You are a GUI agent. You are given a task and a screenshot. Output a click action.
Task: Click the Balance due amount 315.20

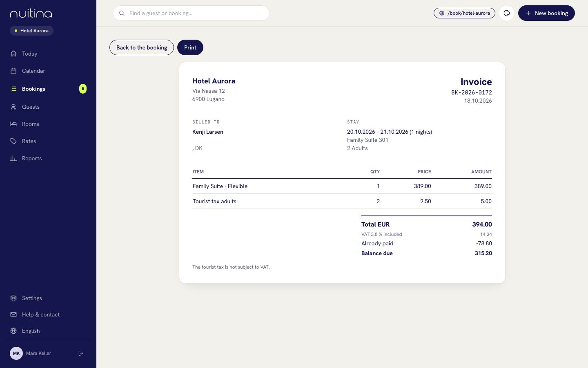point(483,253)
